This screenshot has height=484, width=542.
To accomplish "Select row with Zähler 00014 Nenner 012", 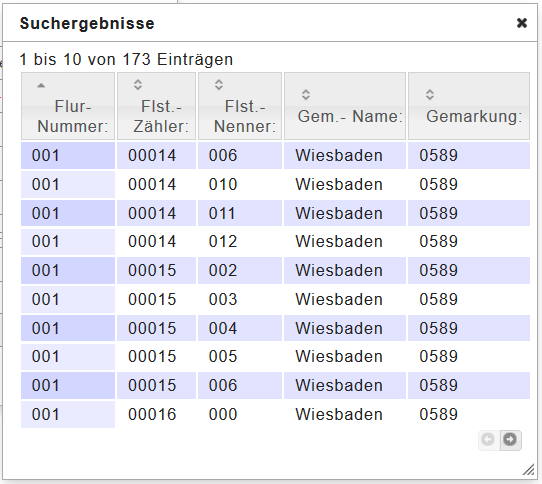I will tap(275, 242).
